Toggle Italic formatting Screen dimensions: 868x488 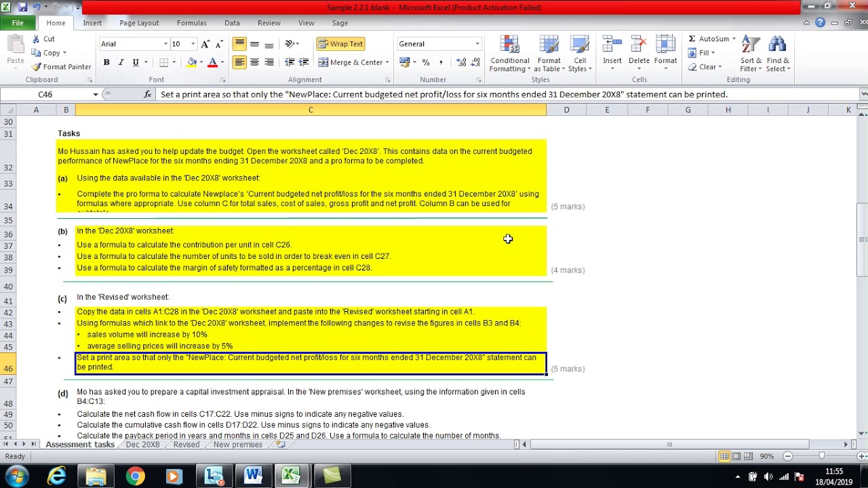pos(121,62)
